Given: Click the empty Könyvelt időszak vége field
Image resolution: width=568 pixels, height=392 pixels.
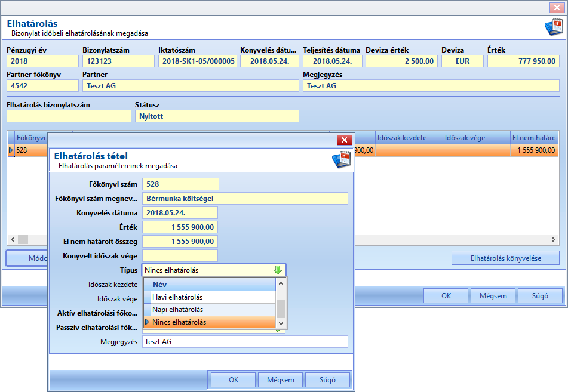Looking at the screenshot, I should coord(180,255).
